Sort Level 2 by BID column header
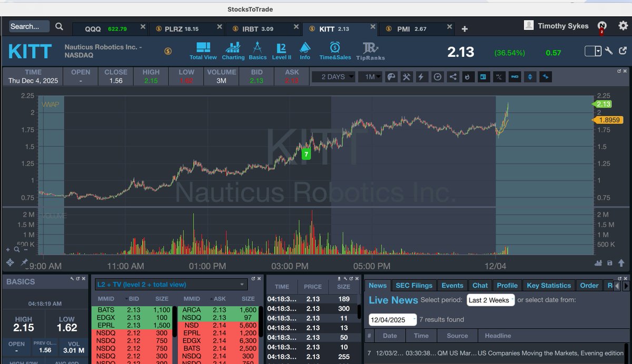This screenshot has height=364, width=632. click(134, 299)
